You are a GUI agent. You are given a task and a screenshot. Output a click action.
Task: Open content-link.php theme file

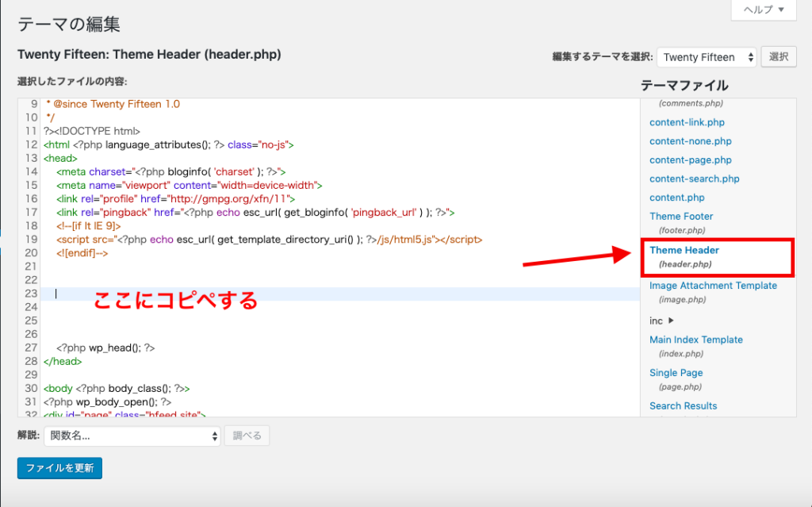[x=687, y=122]
